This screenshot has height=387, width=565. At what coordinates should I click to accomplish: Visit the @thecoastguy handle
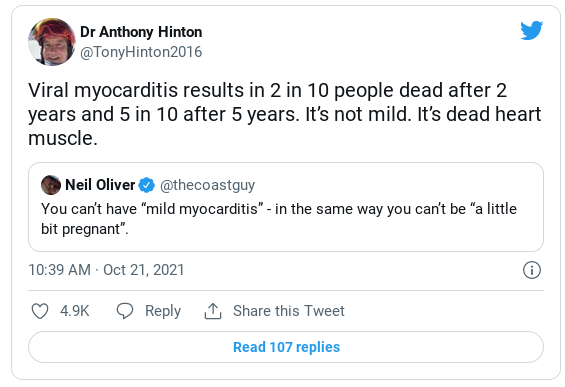click(207, 185)
